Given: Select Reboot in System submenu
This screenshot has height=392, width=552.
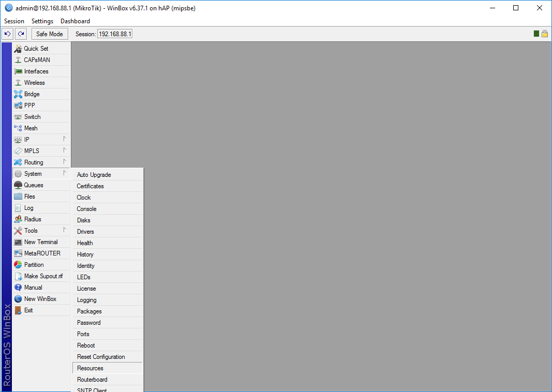Looking at the screenshot, I should [108, 345].
